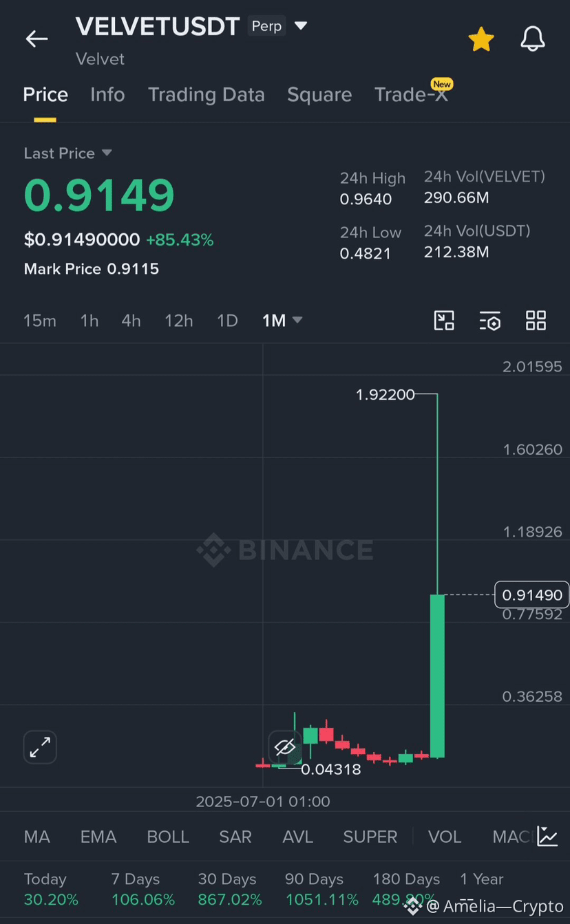The height and width of the screenshot is (924, 570).
Task: Open the Trade-X tab
Action: (x=412, y=95)
